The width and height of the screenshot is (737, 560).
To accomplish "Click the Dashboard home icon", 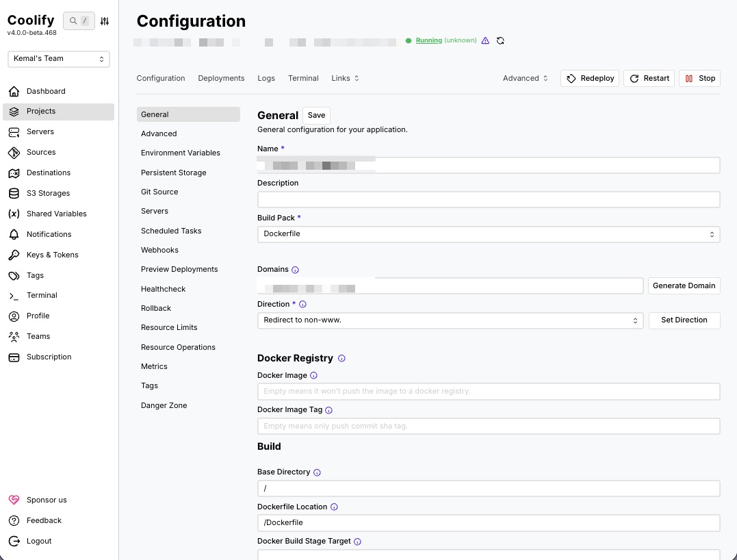I will pos(14,91).
